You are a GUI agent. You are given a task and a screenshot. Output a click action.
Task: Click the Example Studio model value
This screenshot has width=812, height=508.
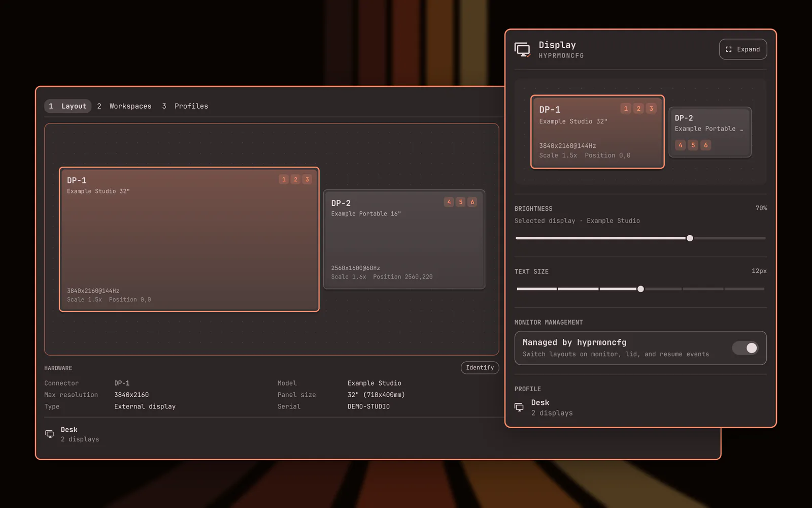pyautogui.click(x=374, y=383)
